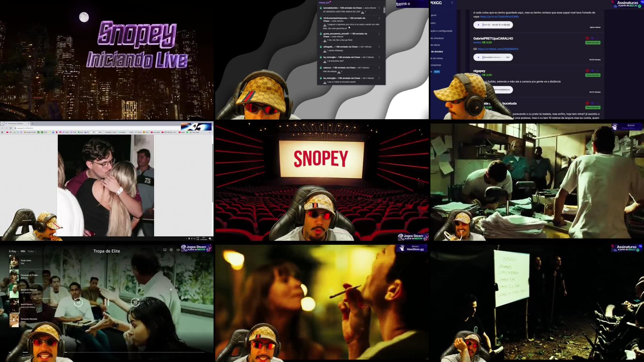644x362 pixels.
Task: Play the GabrielPRETUpaCARALHO donation audio
Action: 479,57
